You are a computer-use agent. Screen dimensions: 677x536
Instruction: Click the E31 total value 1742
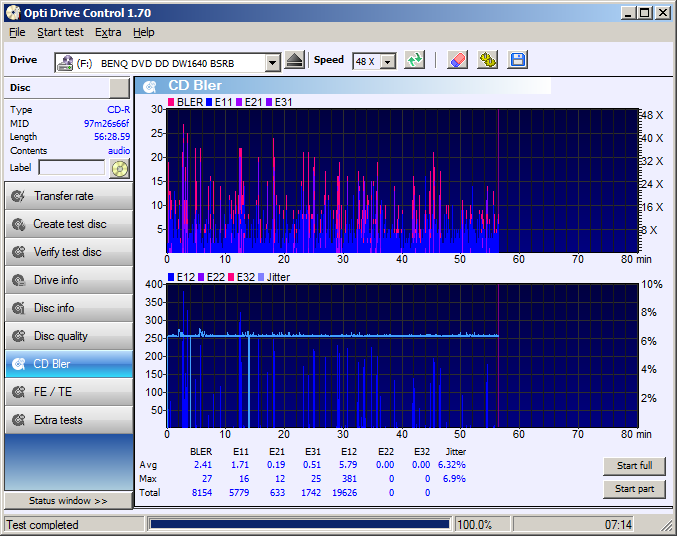[x=311, y=492]
